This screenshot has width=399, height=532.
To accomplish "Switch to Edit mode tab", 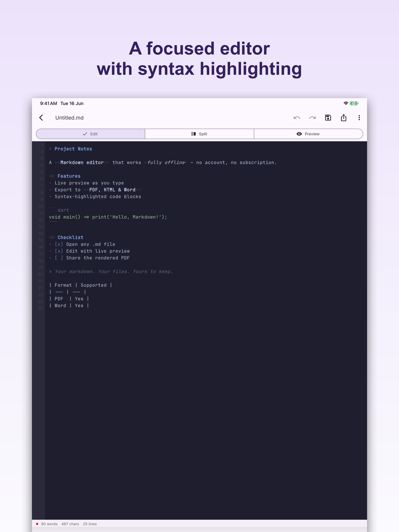I will tap(90, 134).
